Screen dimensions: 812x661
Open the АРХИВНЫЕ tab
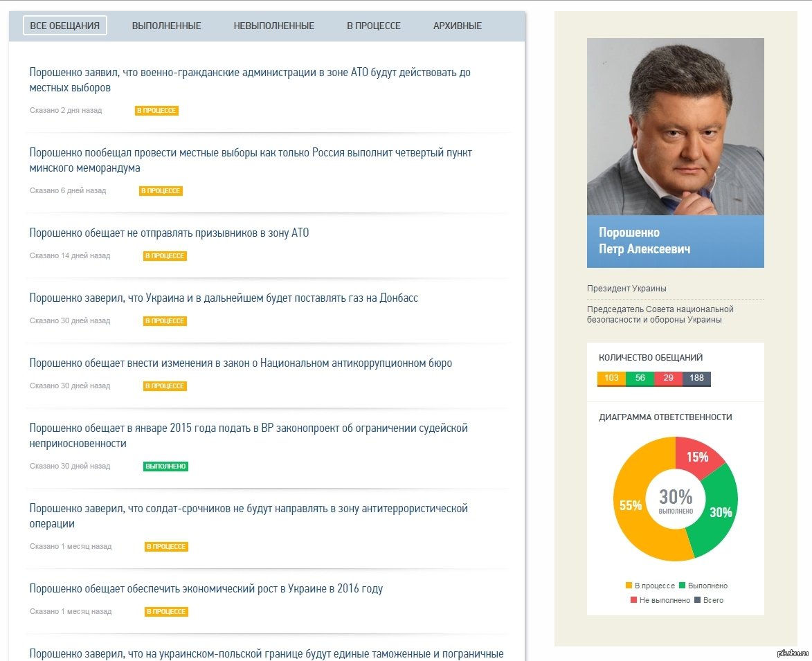[x=458, y=26]
